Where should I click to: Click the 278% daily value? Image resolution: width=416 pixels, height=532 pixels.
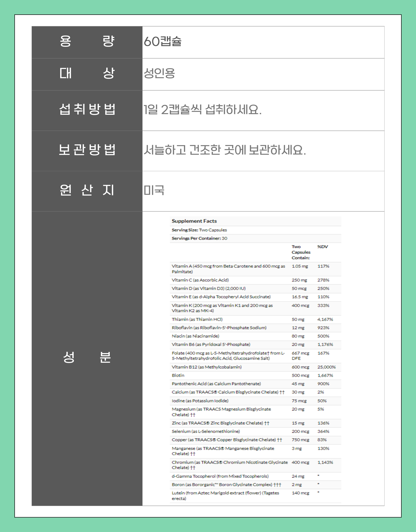323,280
